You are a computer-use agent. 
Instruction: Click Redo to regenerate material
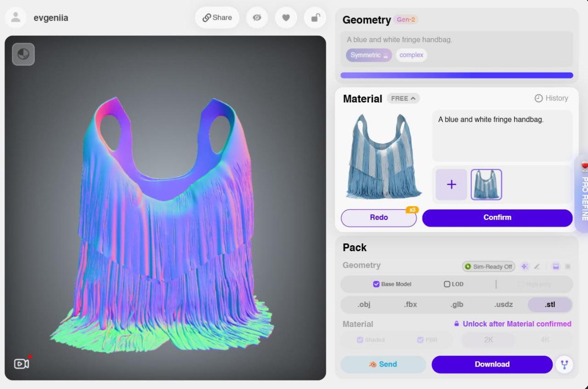(379, 218)
